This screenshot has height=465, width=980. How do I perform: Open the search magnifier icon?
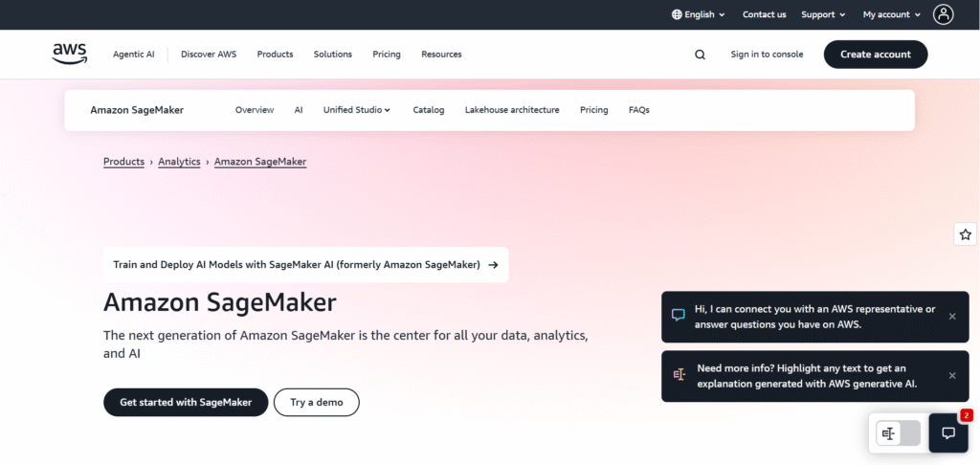pos(700,55)
